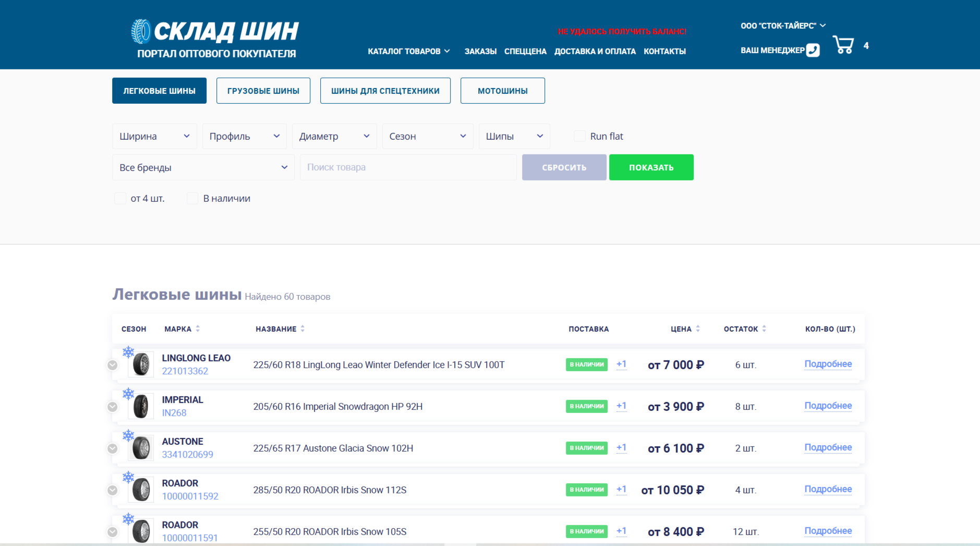The image size is (980, 546).
Task: Click the manager phone icon
Action: tap(813, 50)
